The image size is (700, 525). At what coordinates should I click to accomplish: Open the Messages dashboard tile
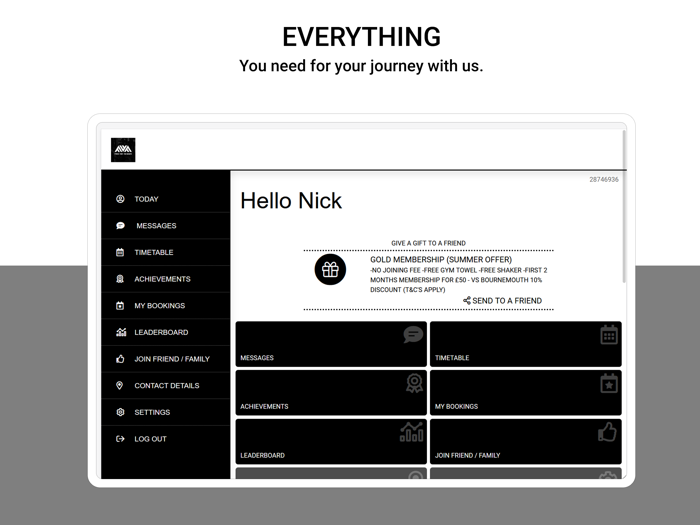click(331, 344)
